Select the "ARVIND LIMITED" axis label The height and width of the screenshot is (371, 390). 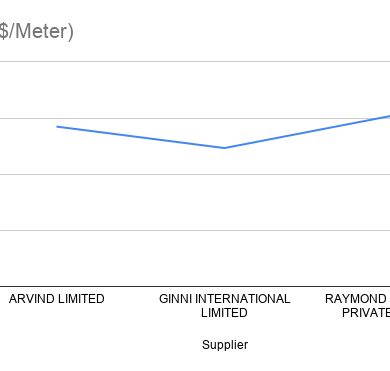point(57,299)
